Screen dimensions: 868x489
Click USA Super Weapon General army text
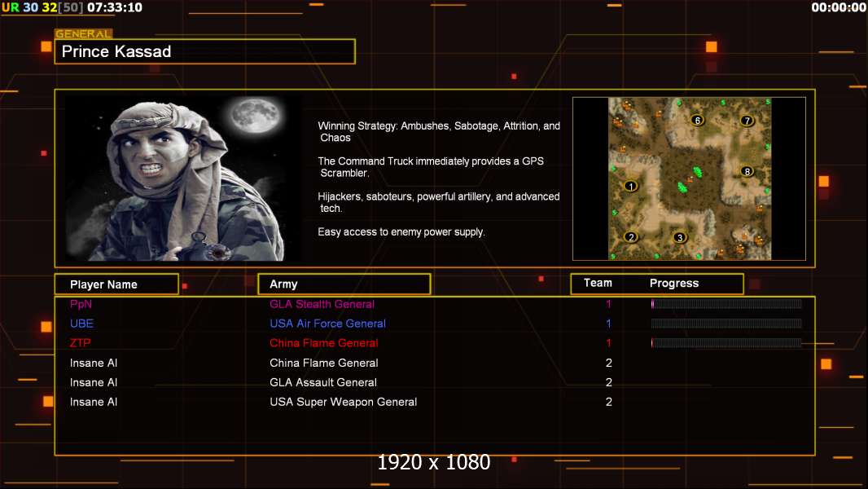click(344, 402)
